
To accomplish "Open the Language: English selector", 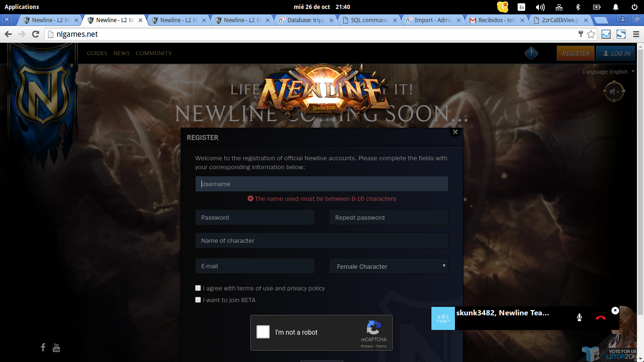I will tap(609, 72).
